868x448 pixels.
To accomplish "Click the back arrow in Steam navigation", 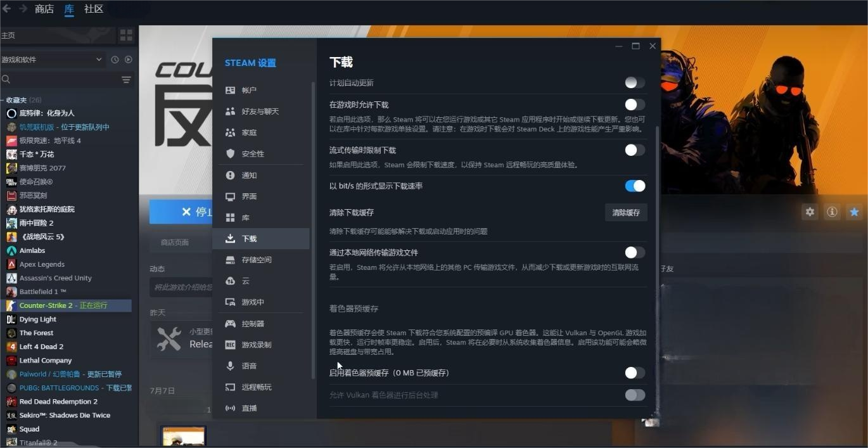I will point(7,9).
